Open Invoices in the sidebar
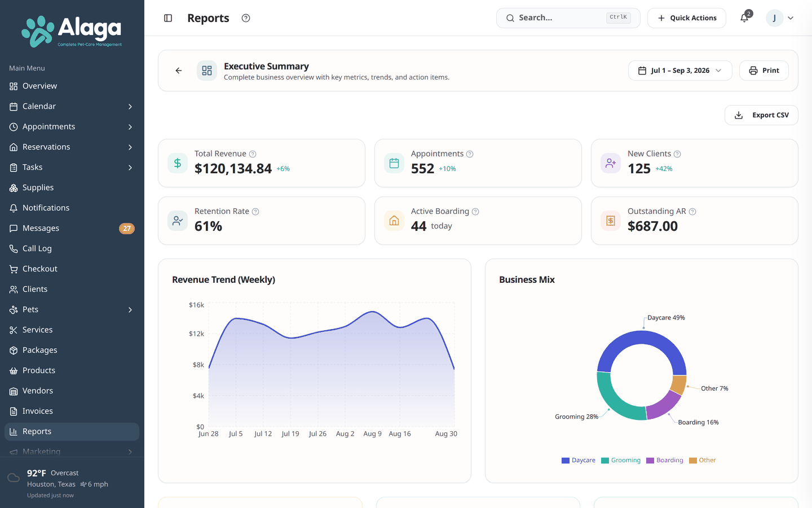This screenshot has width=812, height=508. pyautogui.click(x=72, y=411)
